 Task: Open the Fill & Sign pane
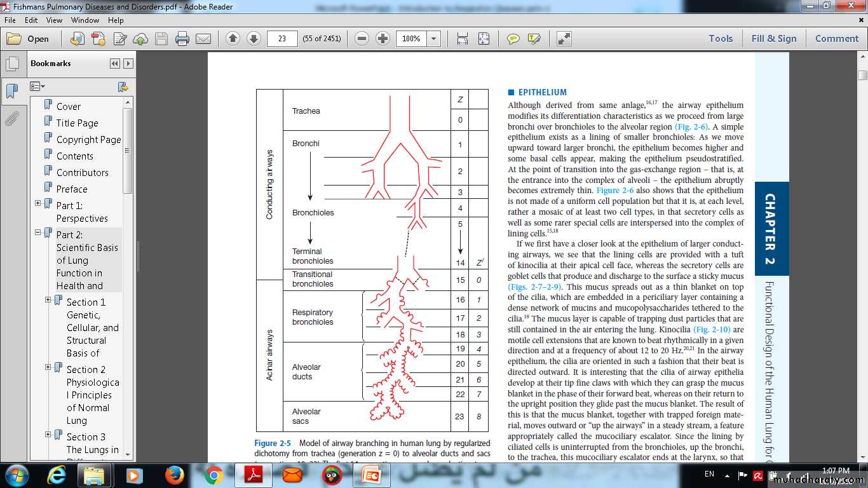773,39
